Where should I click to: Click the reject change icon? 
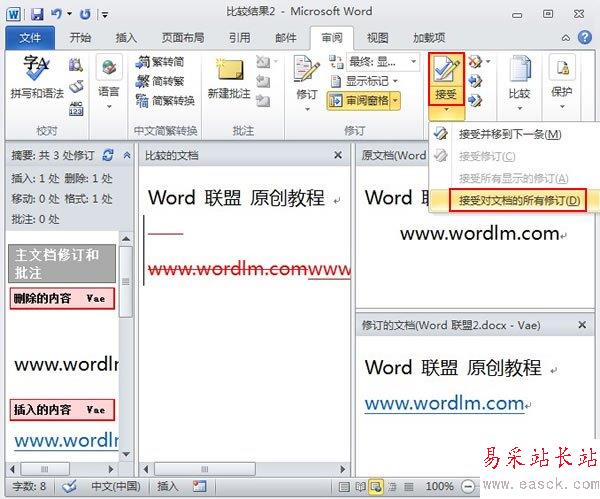coord(474,62)
